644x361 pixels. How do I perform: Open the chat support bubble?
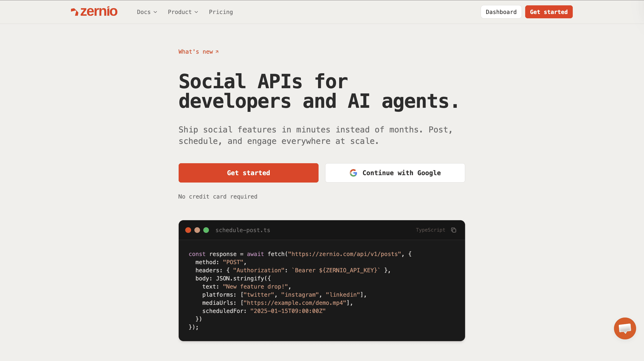tap(625, 328)
